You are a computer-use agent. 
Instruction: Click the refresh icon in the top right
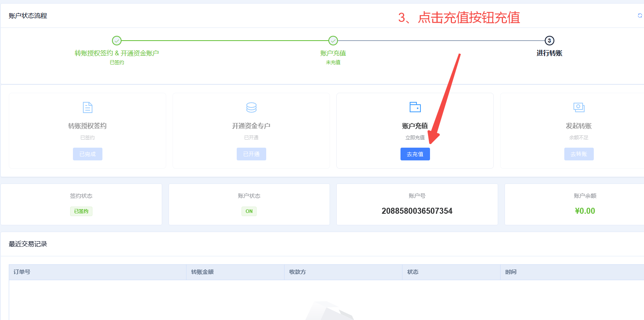click(x=640, y=16)
